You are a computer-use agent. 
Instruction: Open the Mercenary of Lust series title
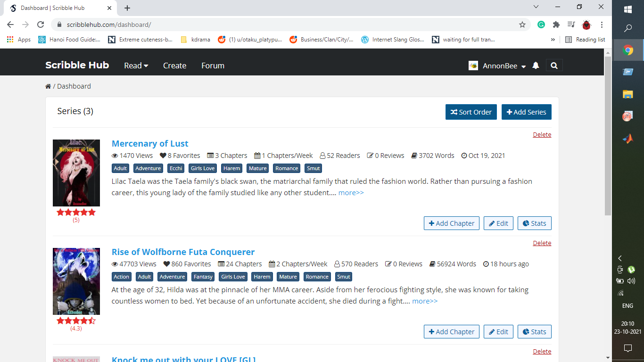[150, 144]
